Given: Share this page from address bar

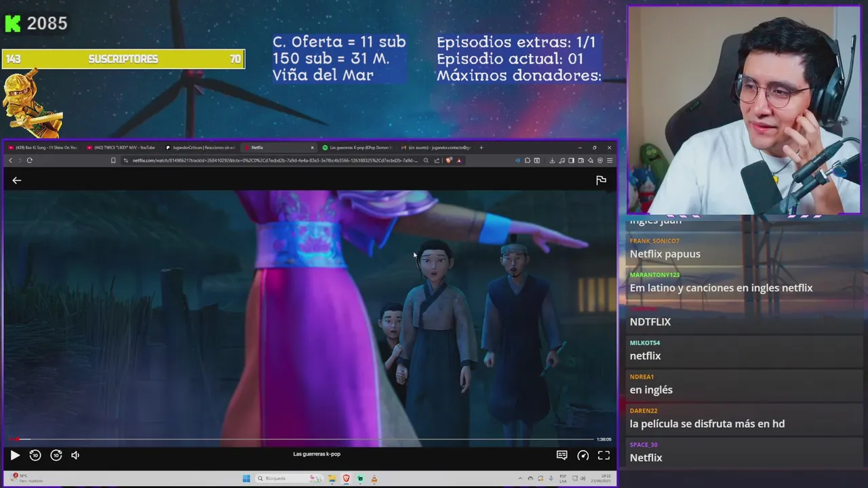Looking at the screenshot, I should tap(437, 161).
